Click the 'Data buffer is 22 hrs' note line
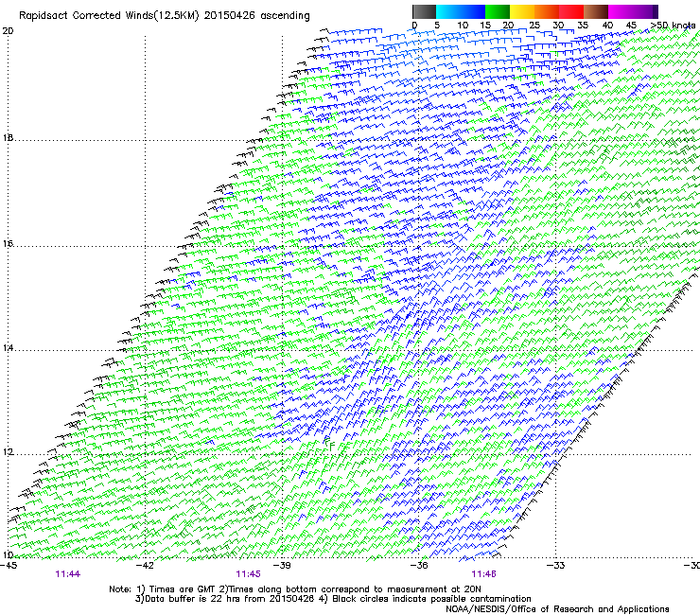Image resolution: width=700 pixels, height=615 pixels. click(333, 599)
